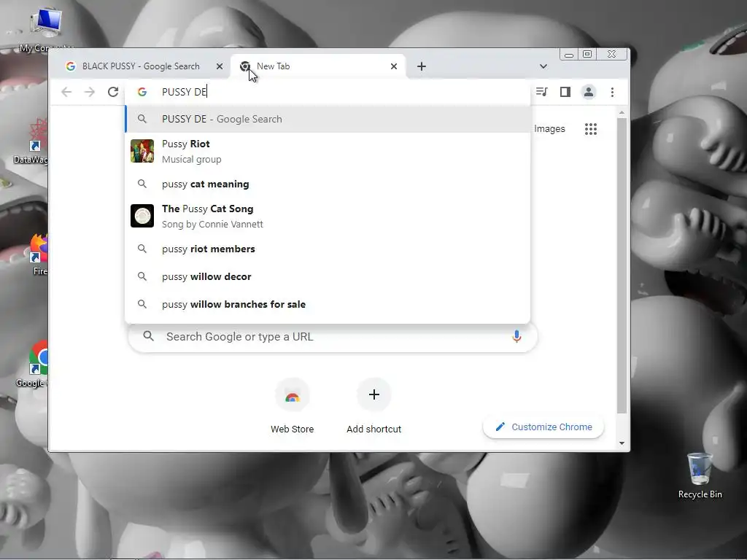
Task: Focus the Search Google or type a URL box
Action: click(333, 337)
